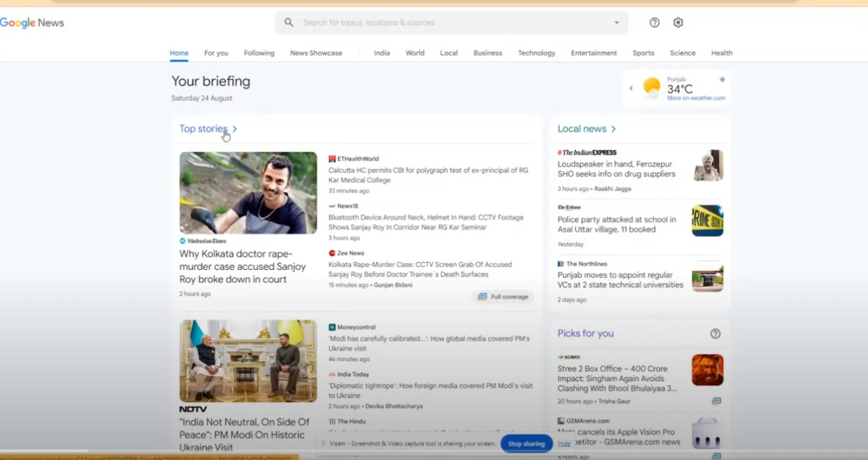Open the Entertainment section tab
This screenshot has height=460, width=868.
coord(594,53)
